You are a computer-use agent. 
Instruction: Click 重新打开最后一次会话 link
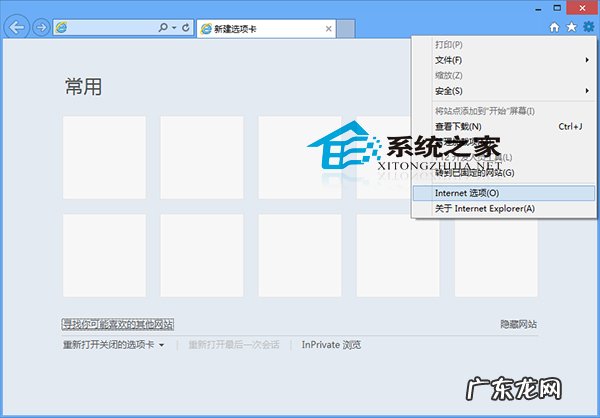tap(234, 345)
